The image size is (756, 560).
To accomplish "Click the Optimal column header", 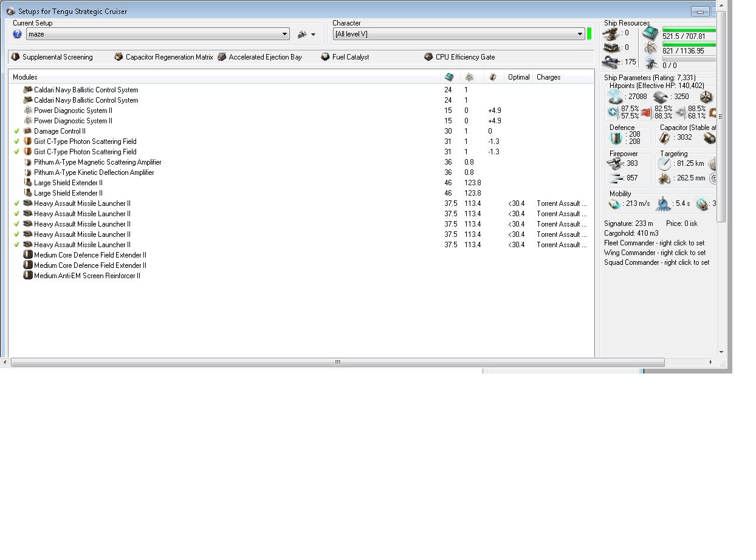I will (519, 77).
